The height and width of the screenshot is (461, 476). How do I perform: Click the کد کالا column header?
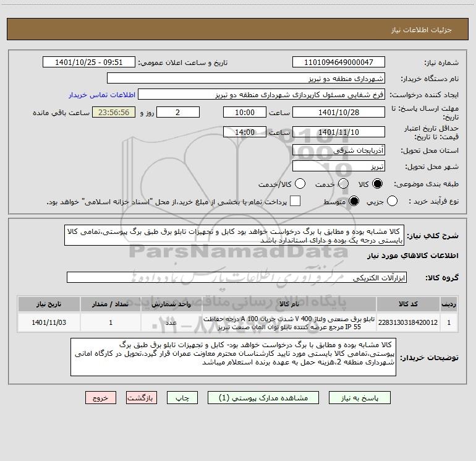click(408, 304)
